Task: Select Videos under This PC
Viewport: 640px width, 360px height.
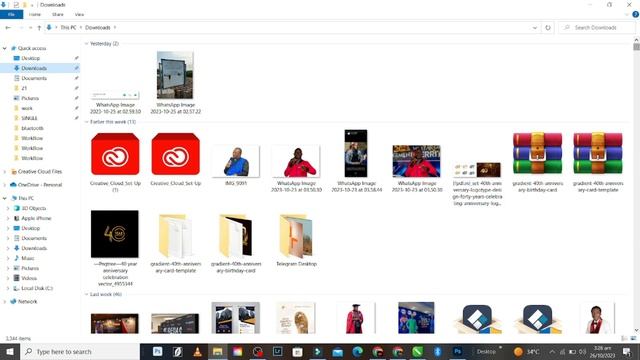Action: click(29, 278)
